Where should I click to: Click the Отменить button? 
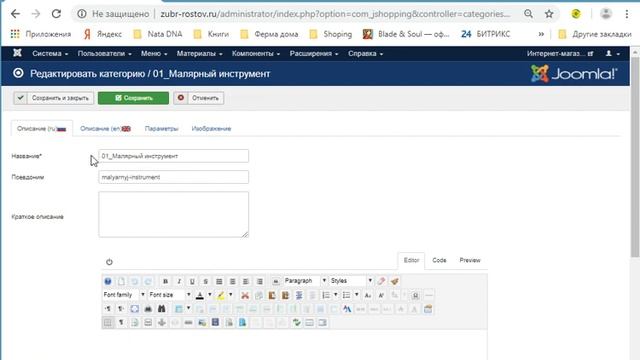click(198, 98)
